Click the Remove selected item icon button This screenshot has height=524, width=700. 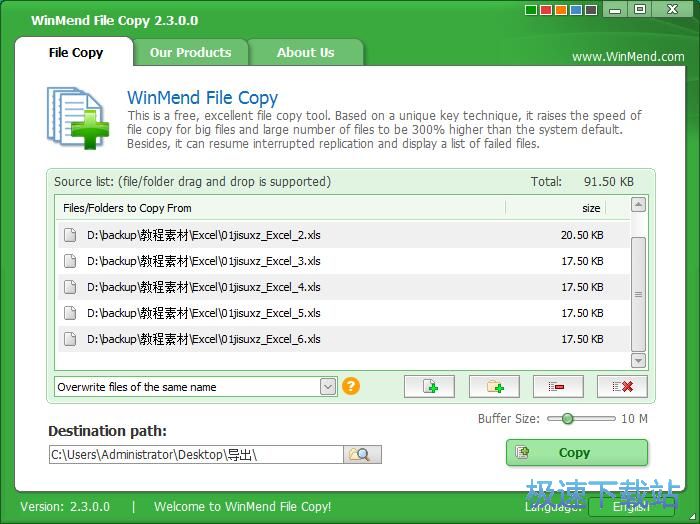click(x=558, y=387)
